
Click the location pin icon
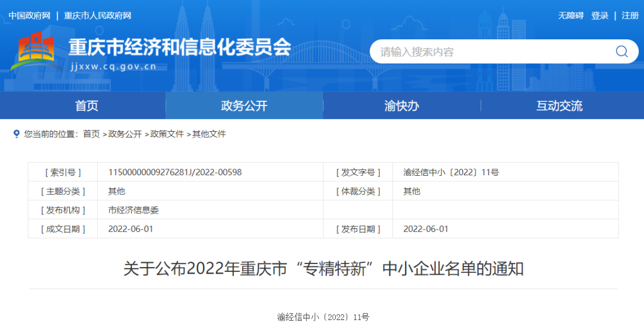(x=17, y=134)
